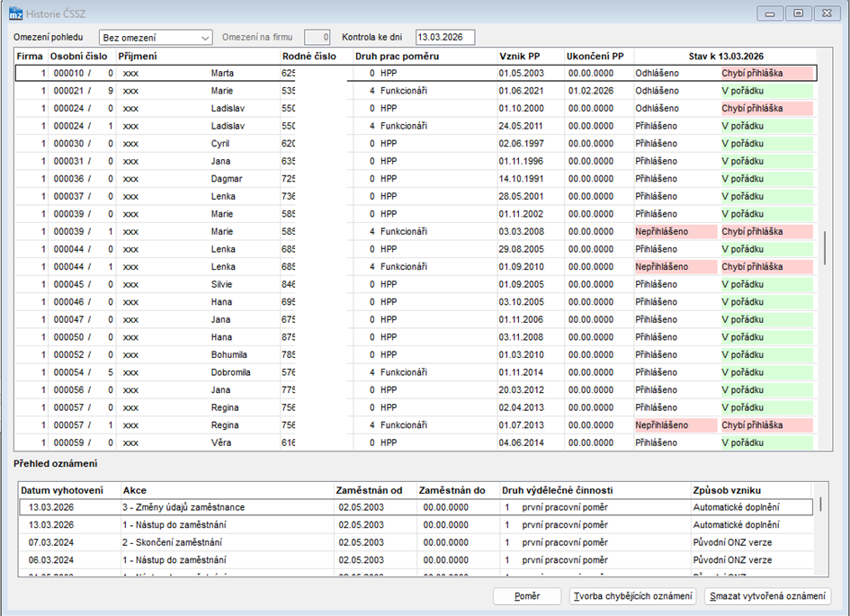Viewport: 850px width, 616px height.
Task: Click the Poměr button
Action: tap(527, 596)
